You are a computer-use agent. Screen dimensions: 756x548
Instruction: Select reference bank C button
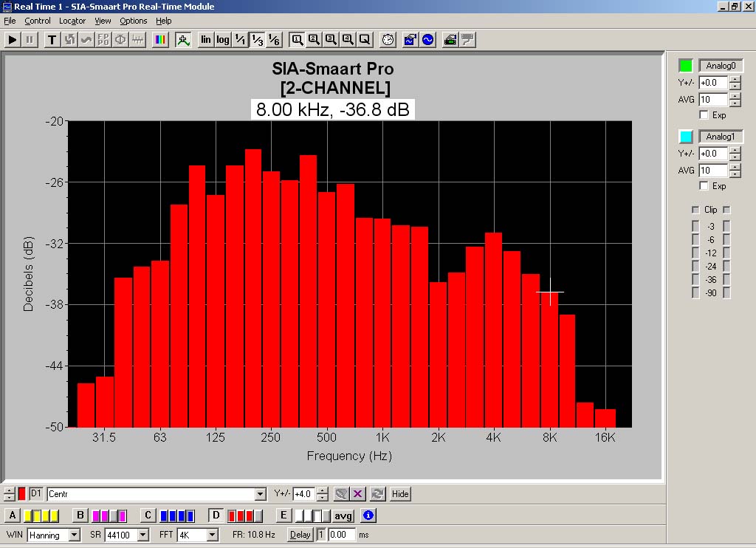[x=148, y=516]
